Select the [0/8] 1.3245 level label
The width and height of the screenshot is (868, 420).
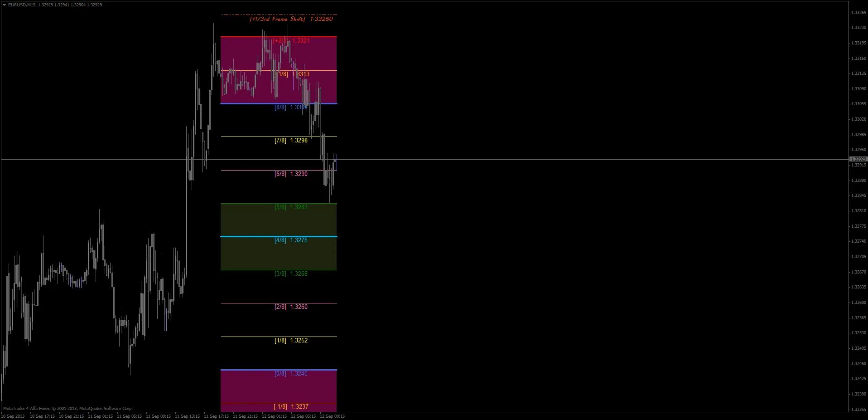click(291, 374)
